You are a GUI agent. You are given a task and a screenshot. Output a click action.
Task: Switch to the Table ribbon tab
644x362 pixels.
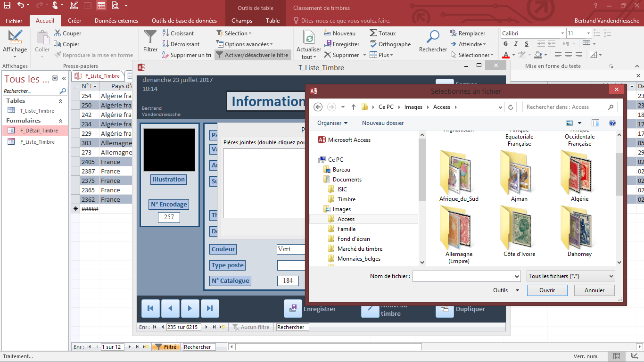(273, 21)
